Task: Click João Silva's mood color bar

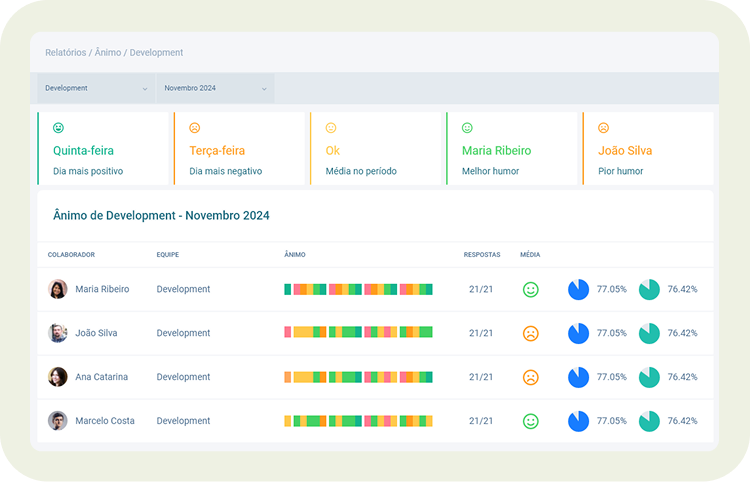Action: tap(358, 332)
